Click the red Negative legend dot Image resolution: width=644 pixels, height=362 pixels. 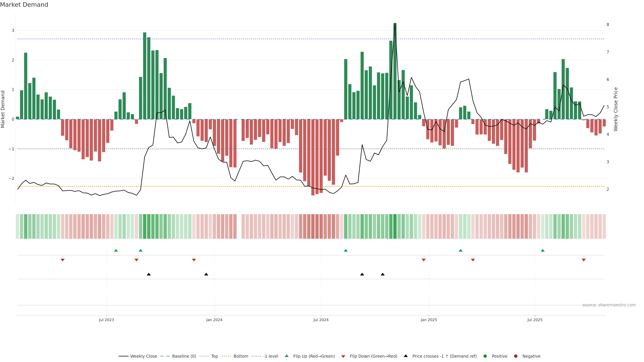pyautogui.click(x=516, y=356)
